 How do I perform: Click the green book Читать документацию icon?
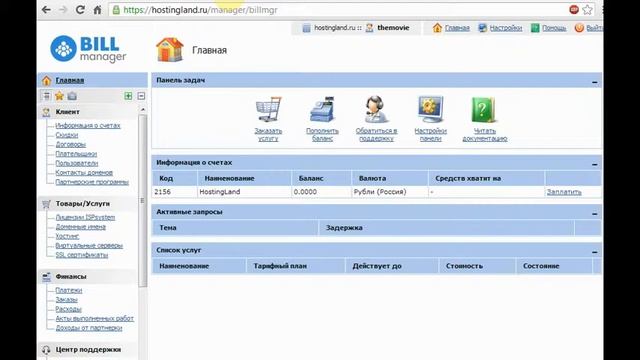tap(484, 109)
